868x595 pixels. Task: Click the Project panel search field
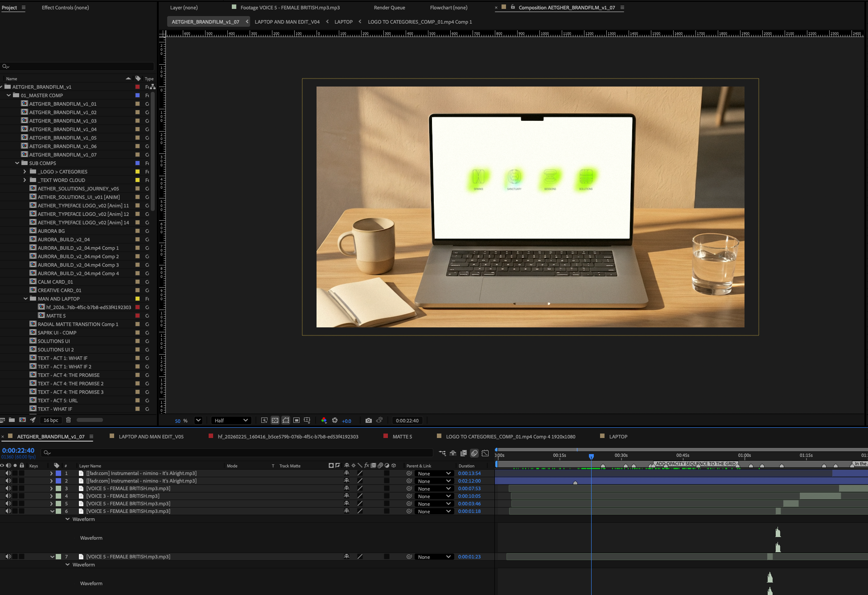(78, 66)
